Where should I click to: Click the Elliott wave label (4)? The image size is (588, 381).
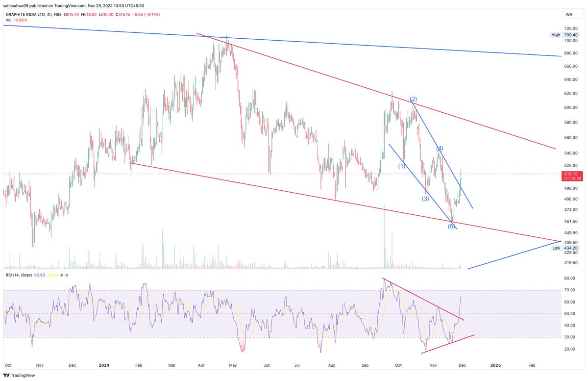click(x=440, y=149)
